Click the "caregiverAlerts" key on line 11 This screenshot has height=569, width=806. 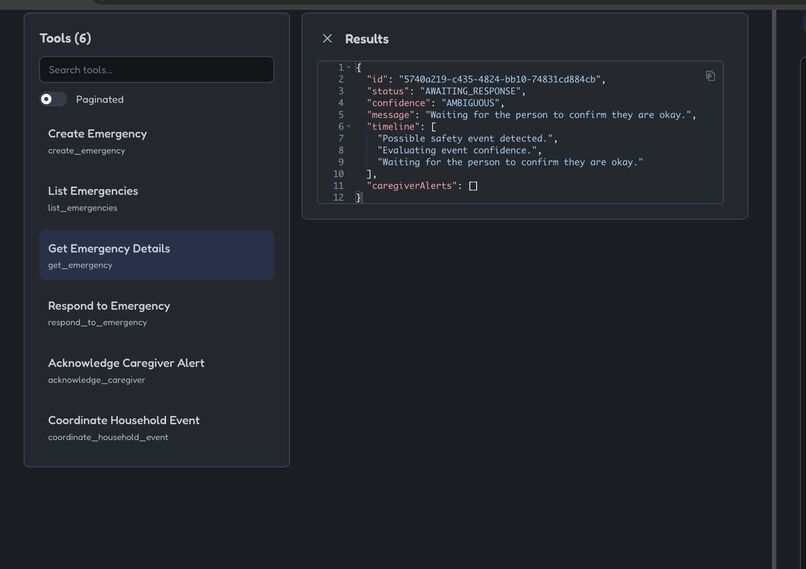(x=412, y=186)
